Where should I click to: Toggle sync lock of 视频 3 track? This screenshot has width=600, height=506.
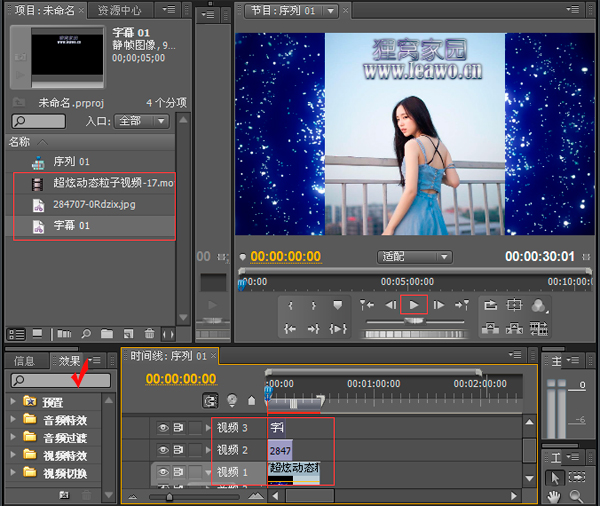(178, 428)
